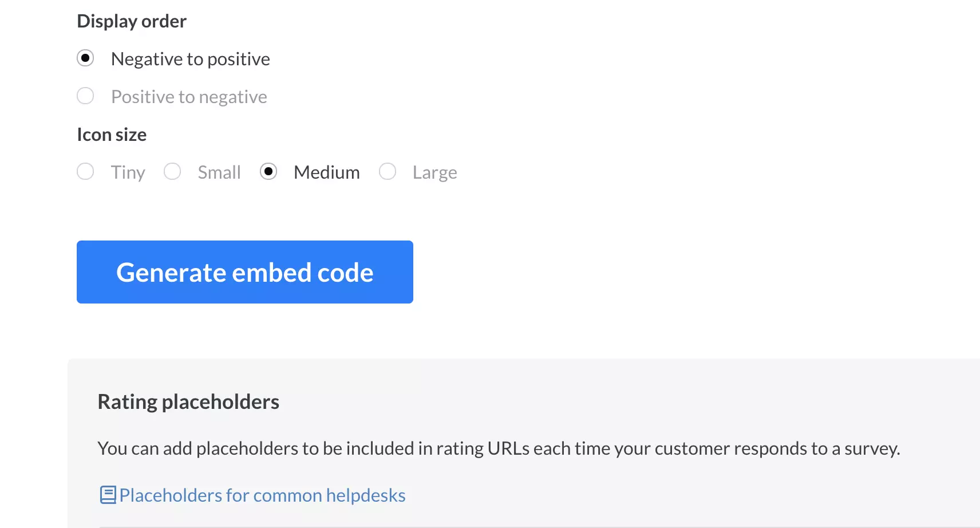Select Negative to positive display order

(x=85, y=58)
